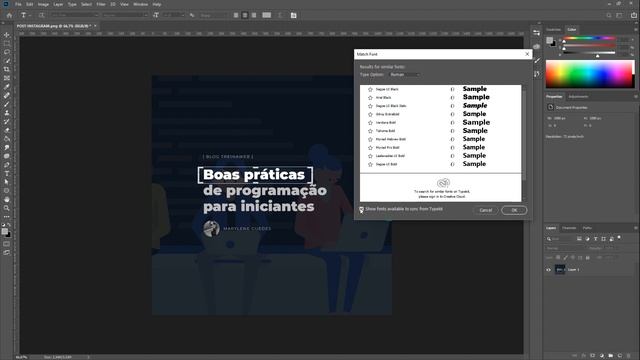Hide Layer 1 using the eye icon
The image size is (640, 360).
click(x=548, y=270)
